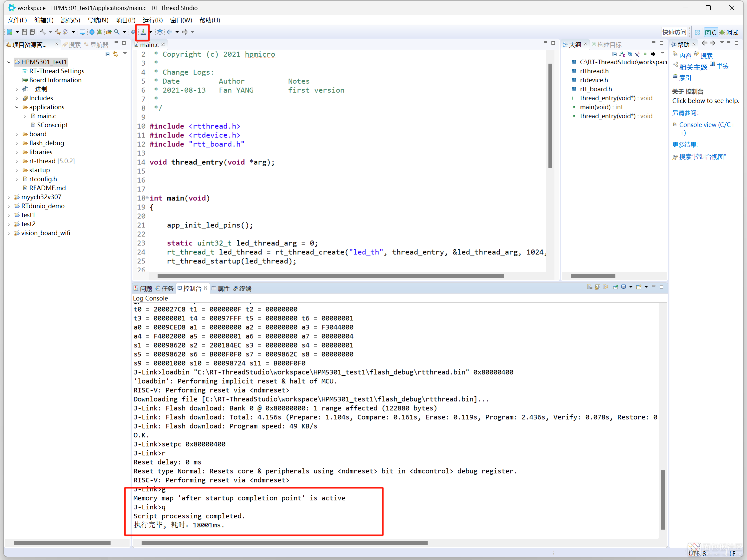This screenshot has width=747, height=560.
Task: Collapse the HPM5301_test1 project node
Action: point(9,62)
